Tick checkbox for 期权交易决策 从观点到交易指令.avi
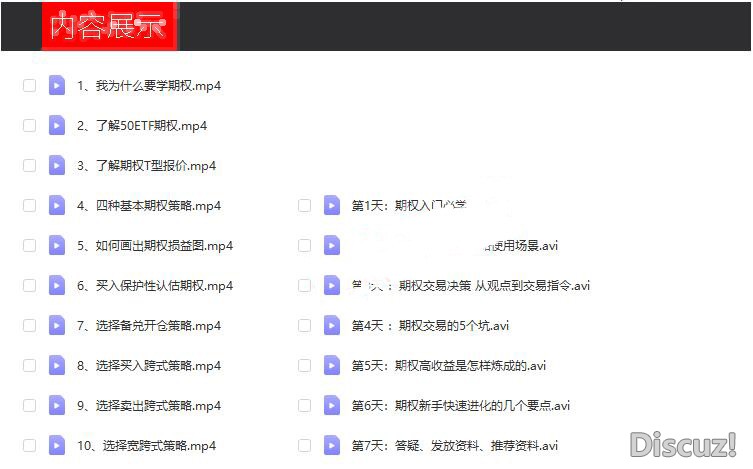This screenshot has width=753, height=469. tap(304, 286)
